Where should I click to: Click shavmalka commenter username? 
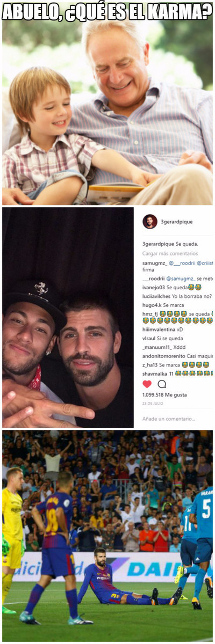(155, 373)
